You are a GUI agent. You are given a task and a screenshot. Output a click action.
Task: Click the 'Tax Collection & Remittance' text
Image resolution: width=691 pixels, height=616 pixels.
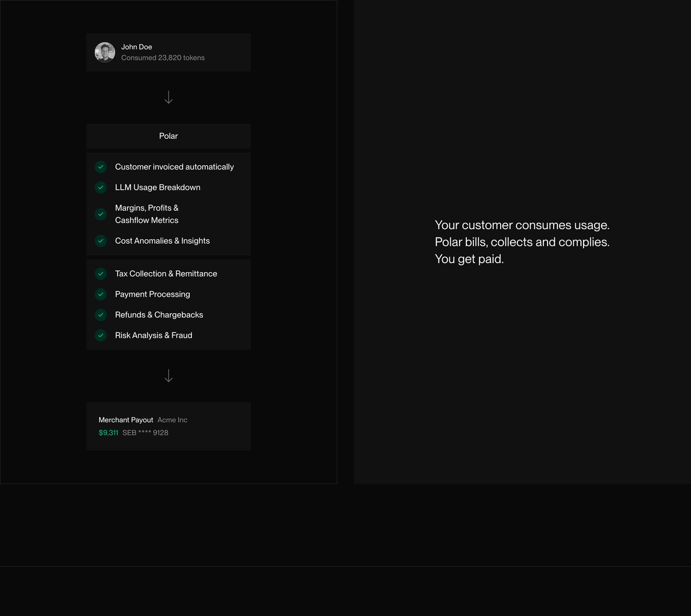[166, 274]
